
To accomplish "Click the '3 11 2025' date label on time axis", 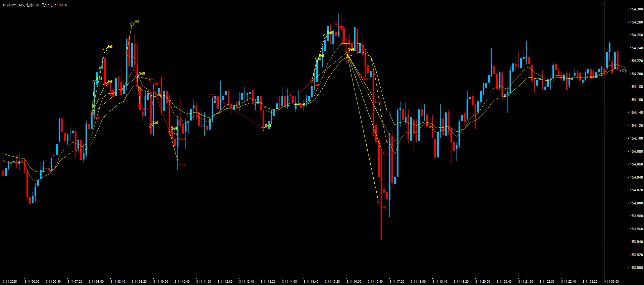I will [10, 282].
